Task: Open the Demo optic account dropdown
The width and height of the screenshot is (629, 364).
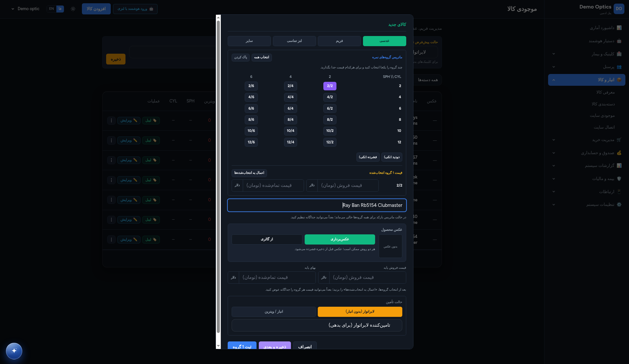Action: [x=25, y=9]
